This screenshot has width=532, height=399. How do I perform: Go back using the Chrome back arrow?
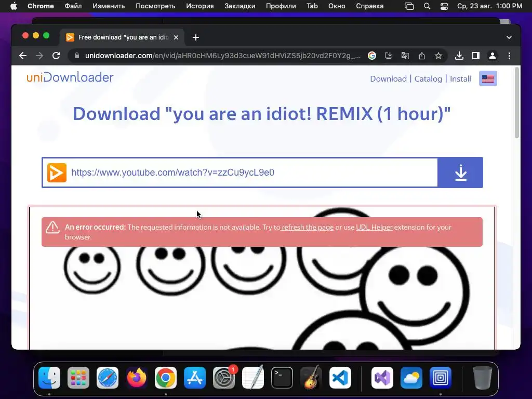23,56
